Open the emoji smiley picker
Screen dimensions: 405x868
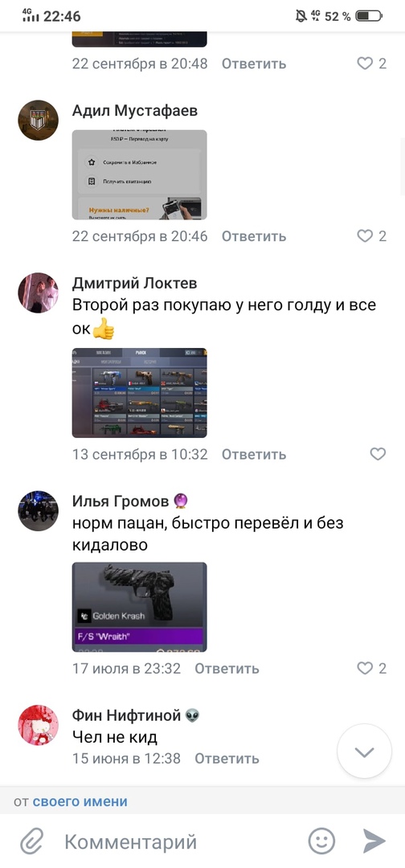tap(321, 841)
